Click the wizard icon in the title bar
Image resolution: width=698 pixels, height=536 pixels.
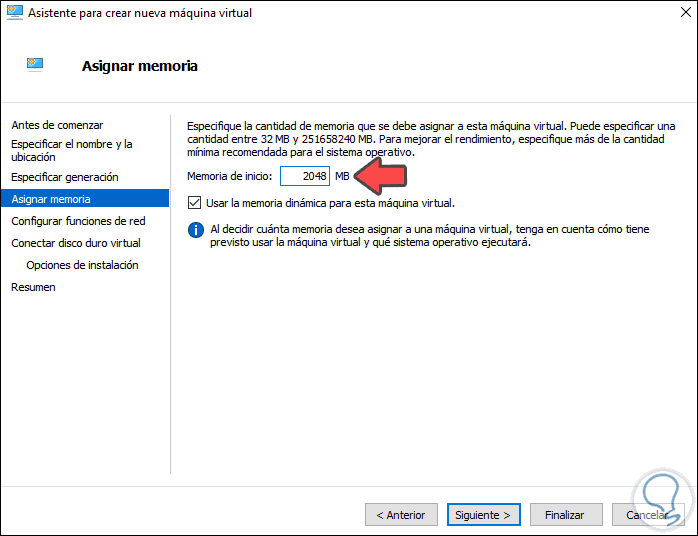pyautogui.click(x=14, y=13)
